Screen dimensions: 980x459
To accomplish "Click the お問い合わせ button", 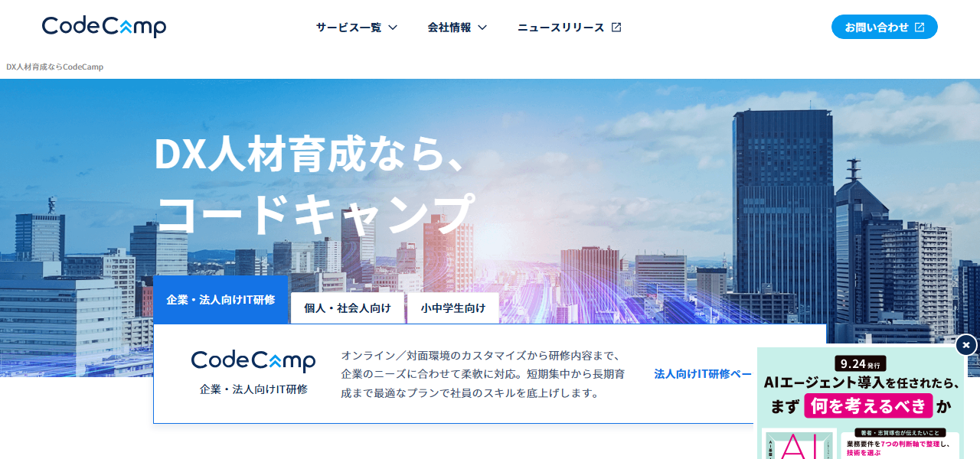I will tap(884, 27).
